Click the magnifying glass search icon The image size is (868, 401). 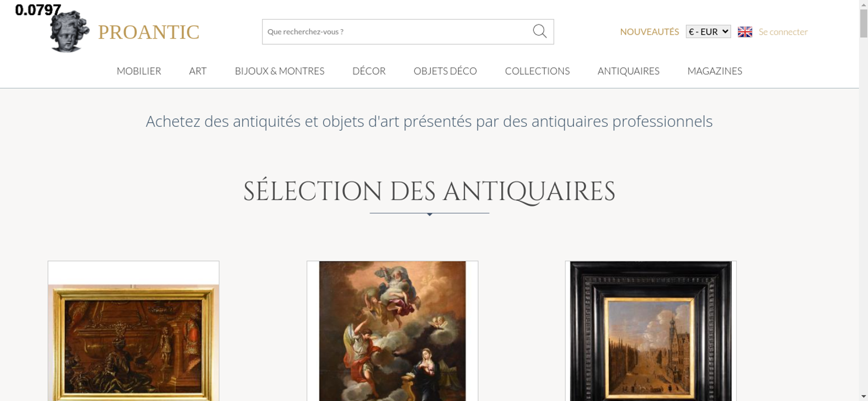tap(539, 31)
